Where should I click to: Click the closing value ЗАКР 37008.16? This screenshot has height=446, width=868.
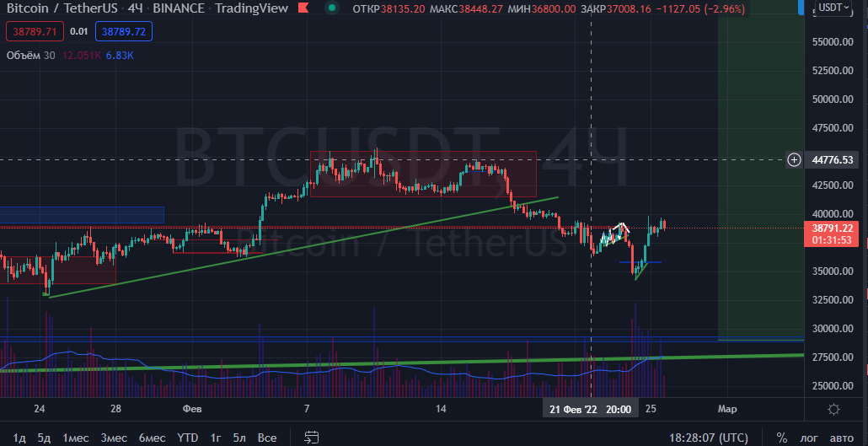[615, 8]
